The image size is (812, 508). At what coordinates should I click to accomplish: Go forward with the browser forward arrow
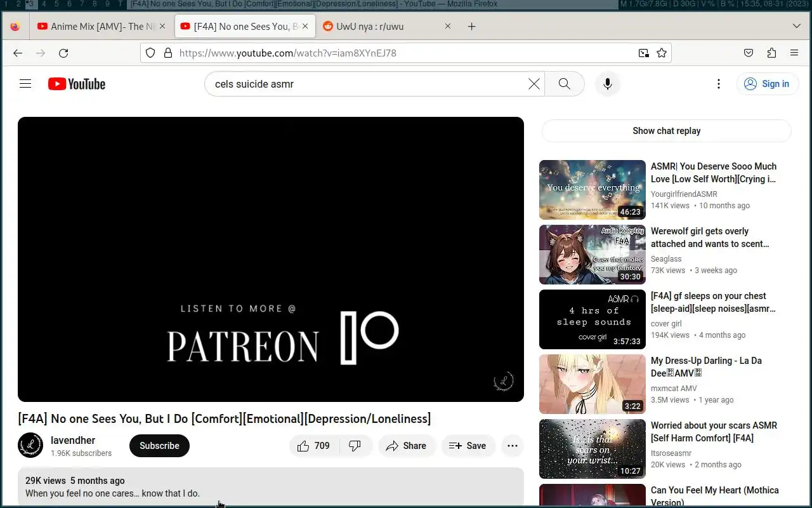(41, 53)
